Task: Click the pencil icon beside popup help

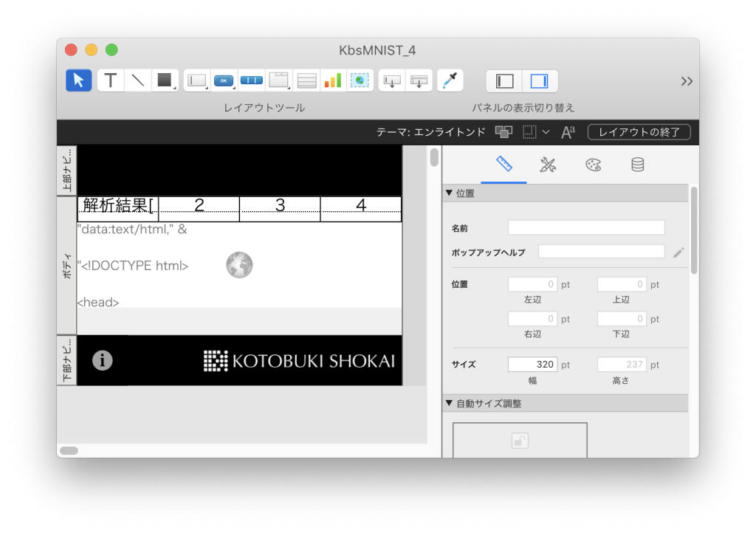Action: click(678, 252)
